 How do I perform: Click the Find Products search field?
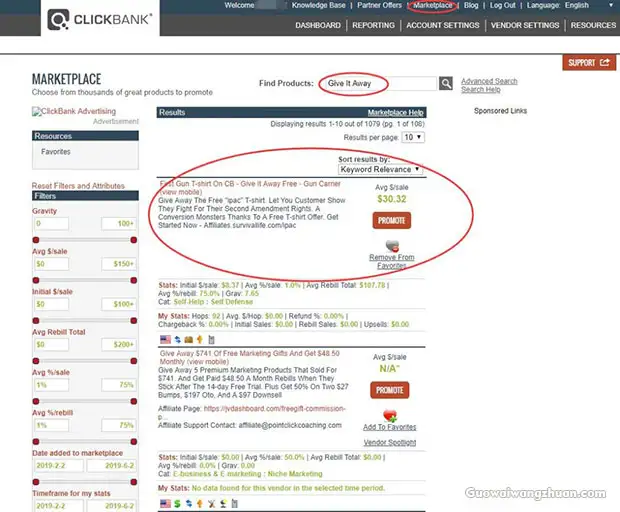pos(381,83)
